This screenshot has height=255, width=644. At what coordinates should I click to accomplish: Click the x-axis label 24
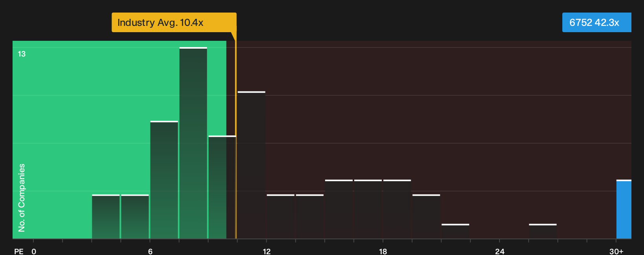pos(499,251)
